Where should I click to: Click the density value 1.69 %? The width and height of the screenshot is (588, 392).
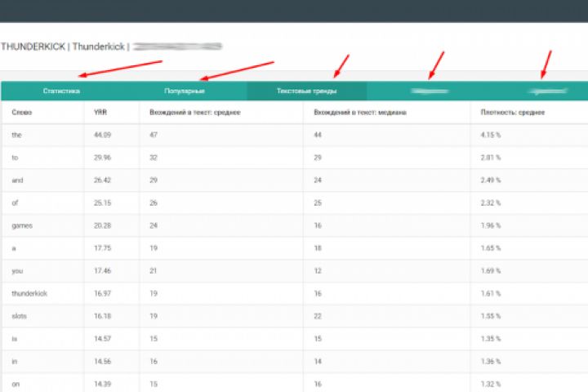(491, 271)
